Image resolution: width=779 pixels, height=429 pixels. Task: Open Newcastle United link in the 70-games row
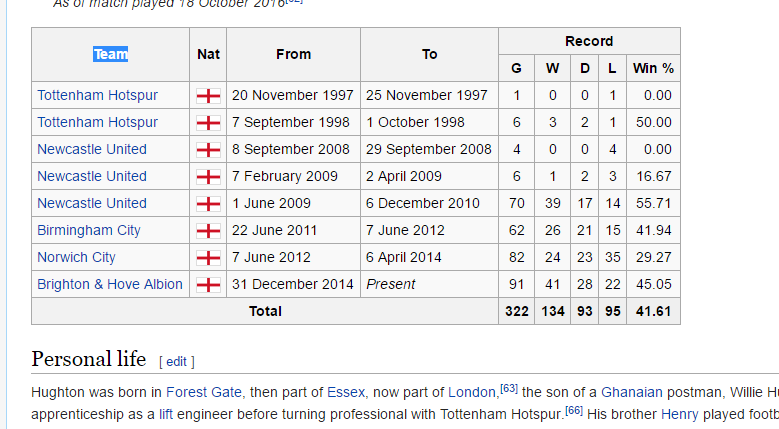click(92, 203)
